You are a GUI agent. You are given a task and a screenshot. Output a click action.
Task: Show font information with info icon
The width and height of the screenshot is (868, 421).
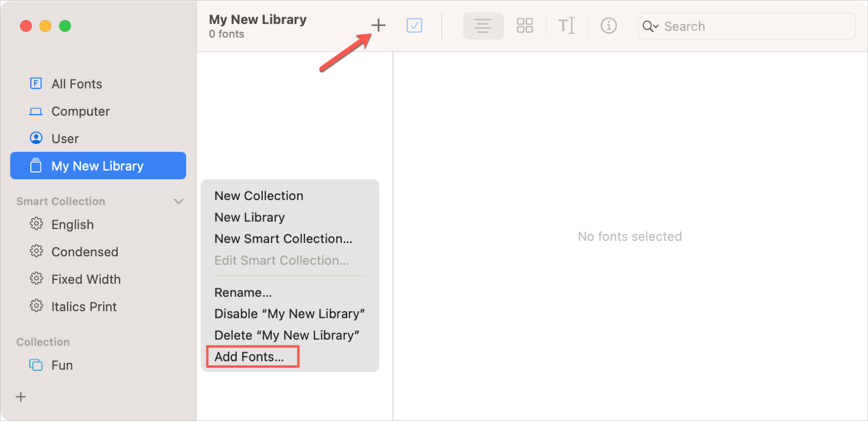tap(609, 26)
